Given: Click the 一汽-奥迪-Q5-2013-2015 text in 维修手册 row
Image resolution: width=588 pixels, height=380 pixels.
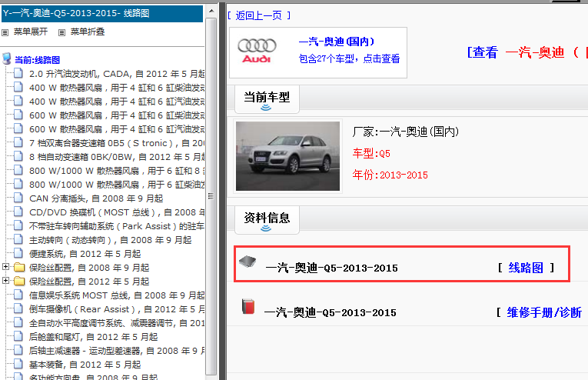Looking at the screenshot, I should 330,313.
